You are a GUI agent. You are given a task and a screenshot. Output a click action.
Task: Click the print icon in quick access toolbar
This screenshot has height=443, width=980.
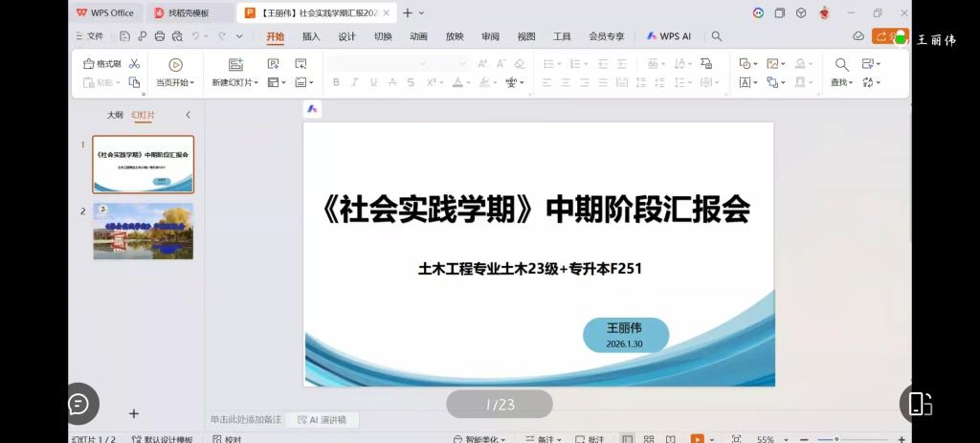[x=160, y=36]
